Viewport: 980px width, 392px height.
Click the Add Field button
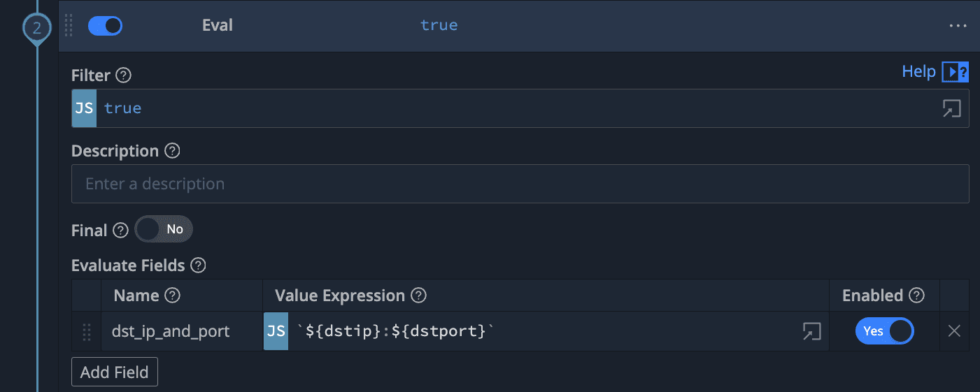coord(115,372)
